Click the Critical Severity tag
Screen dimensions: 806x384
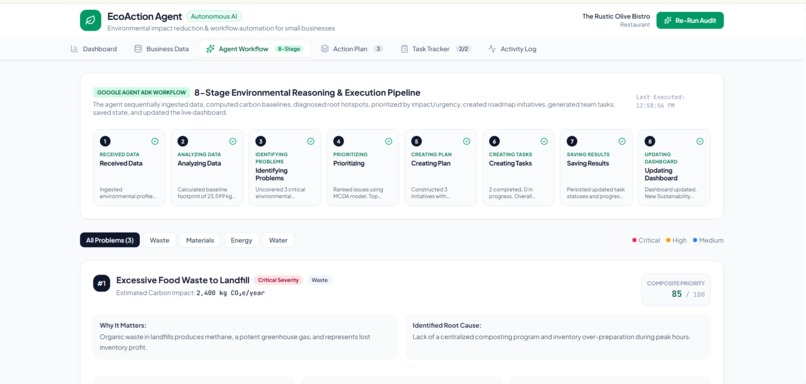pos(278,280)
